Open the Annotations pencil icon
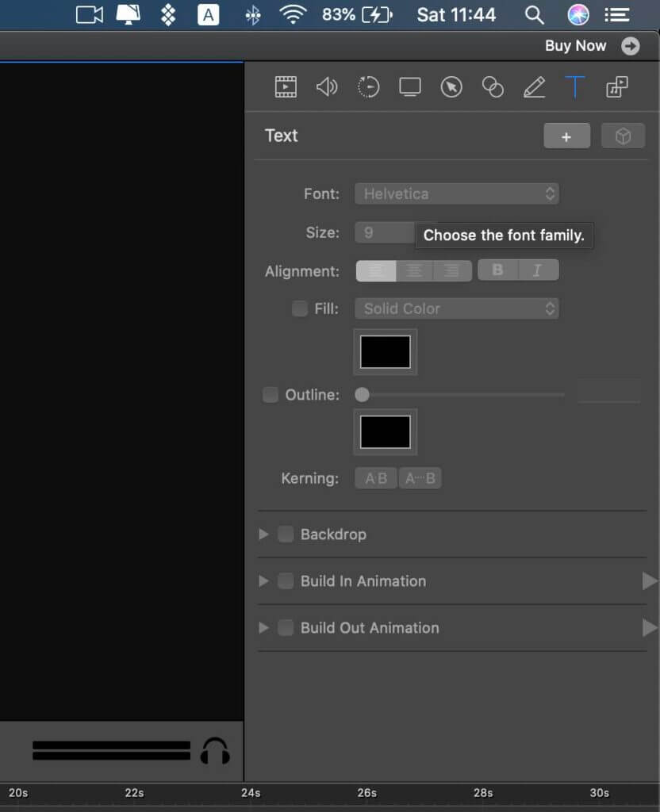 click(x=534, y=87)
